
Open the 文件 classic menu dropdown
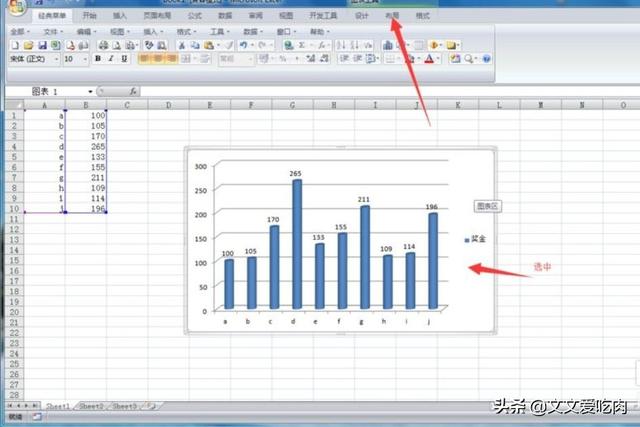[53, 31]
